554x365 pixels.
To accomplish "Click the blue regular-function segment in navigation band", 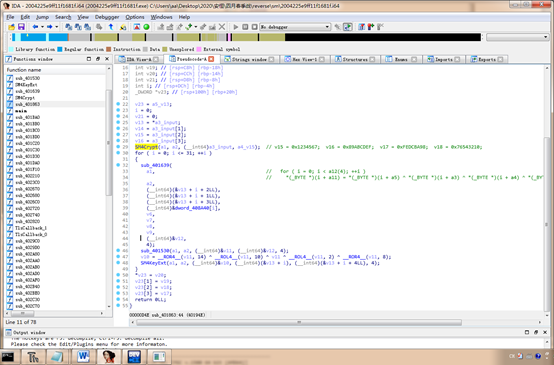I will click(34, 37).
